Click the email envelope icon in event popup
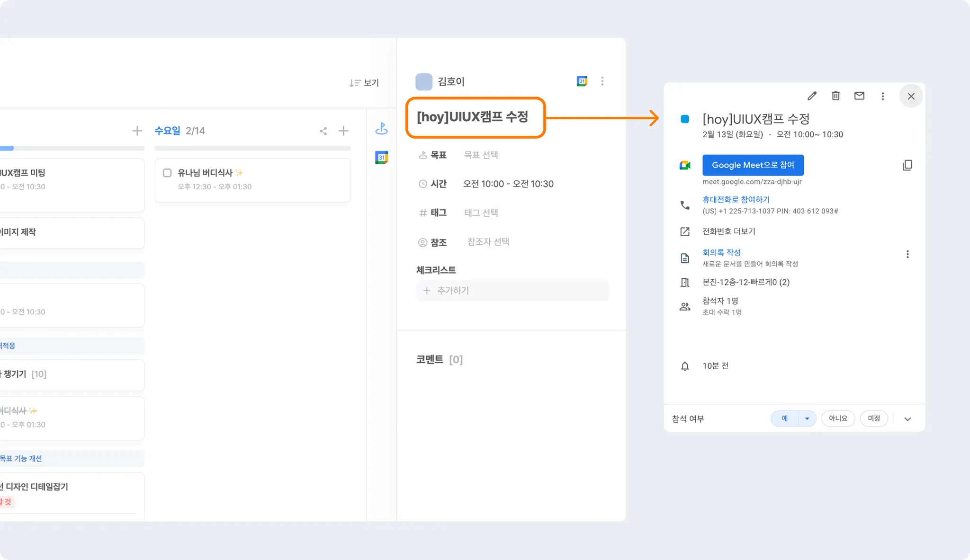 (859, 96)
